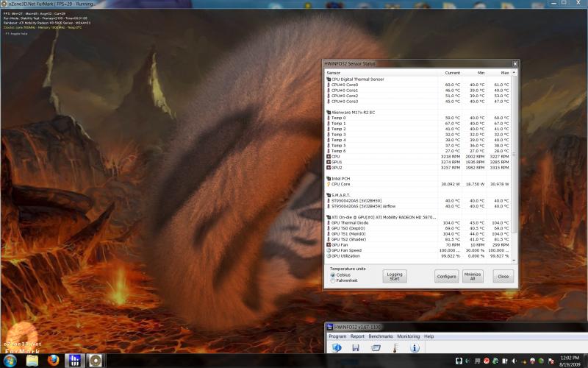Image resolution: width=588 pixels, height=368 pixels.
Task: Click the sensor list vertical scrollbar thumb
Action: coord(514,154)
